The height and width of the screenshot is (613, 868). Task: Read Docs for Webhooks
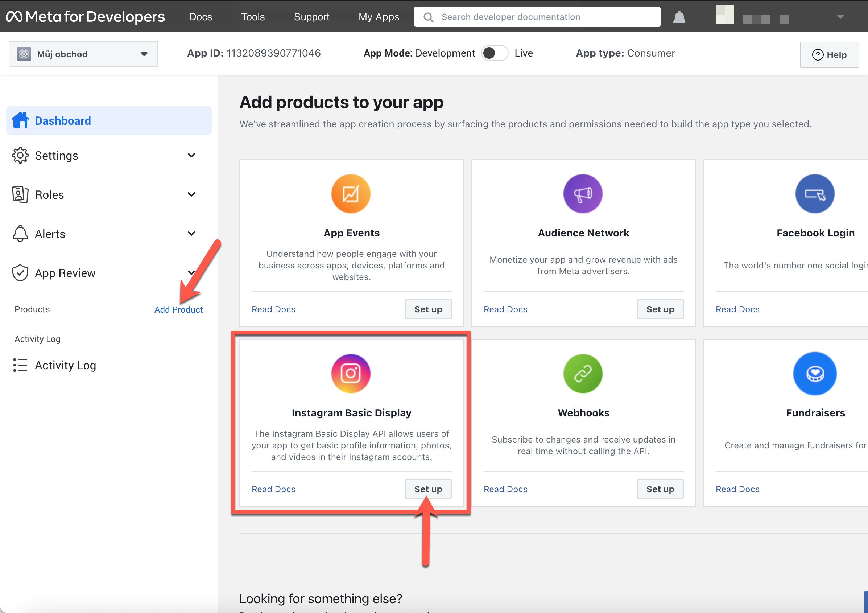(505, 489)
